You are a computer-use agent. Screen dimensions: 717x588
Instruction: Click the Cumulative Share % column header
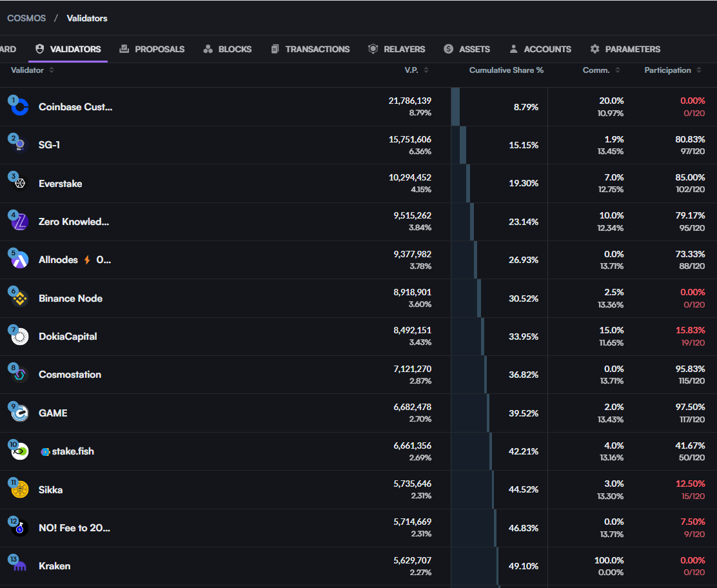506,70
